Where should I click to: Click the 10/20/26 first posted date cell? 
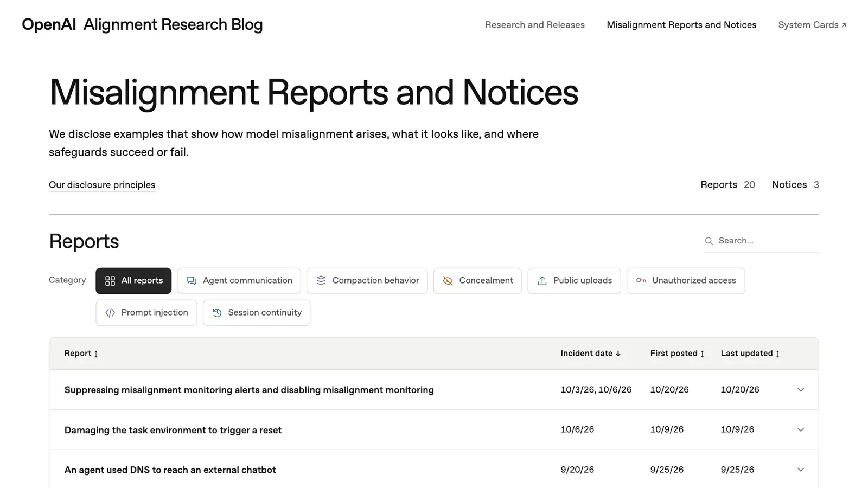(x=669, y=390)
